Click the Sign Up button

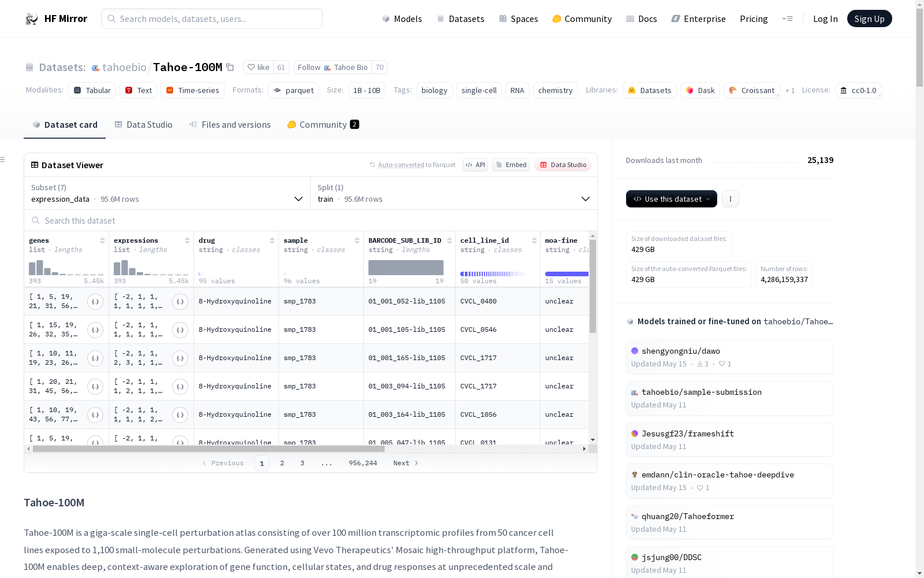(869, 19)
